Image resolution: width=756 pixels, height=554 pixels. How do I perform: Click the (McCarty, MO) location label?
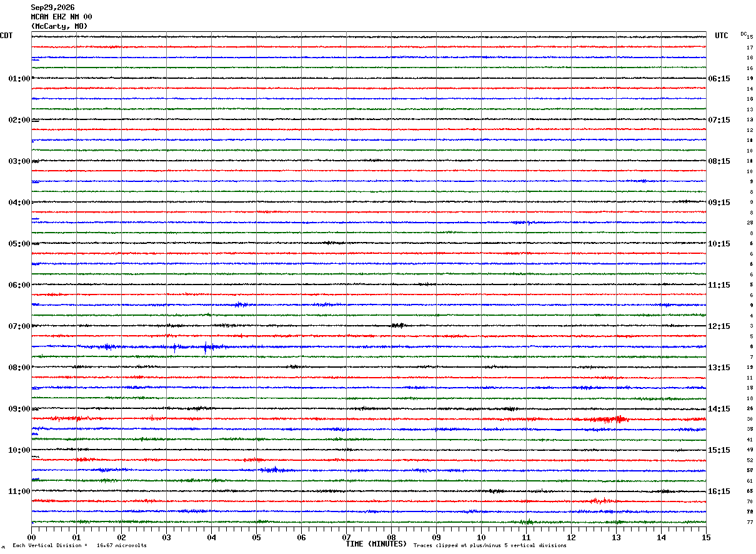[59, 26]
